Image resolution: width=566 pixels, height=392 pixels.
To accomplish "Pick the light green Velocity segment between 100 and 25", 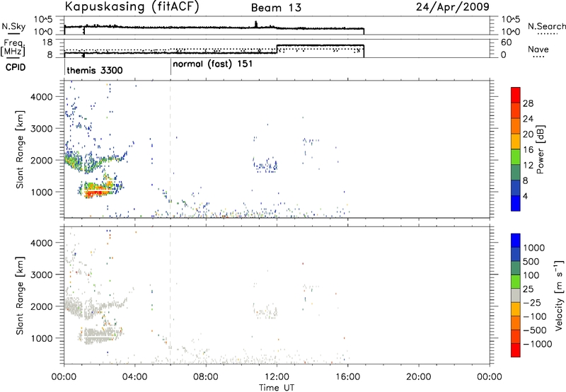I will [516, 282].
